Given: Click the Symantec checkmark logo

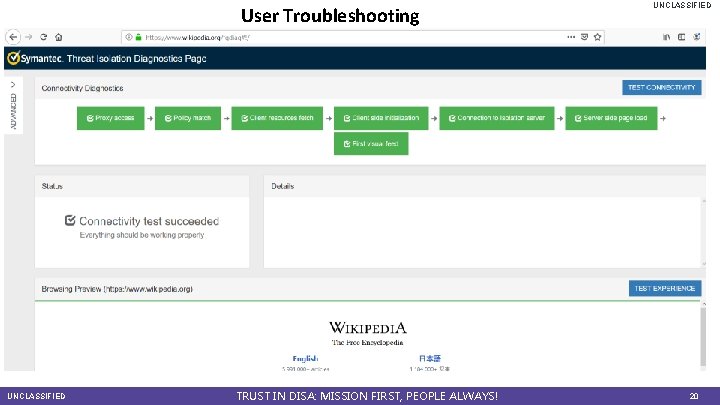Looking at the screenshot, I should (x=13, y=58).
